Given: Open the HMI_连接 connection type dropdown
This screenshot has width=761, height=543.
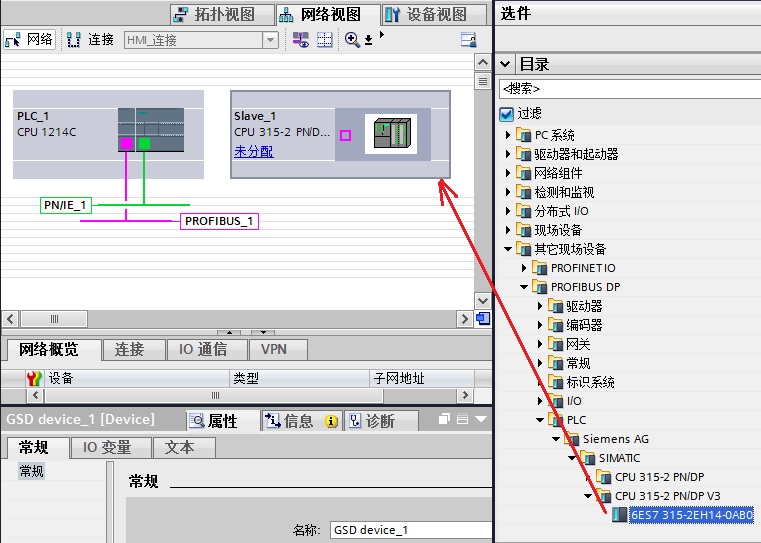Looking at the screenshot, I should [270, 40].
